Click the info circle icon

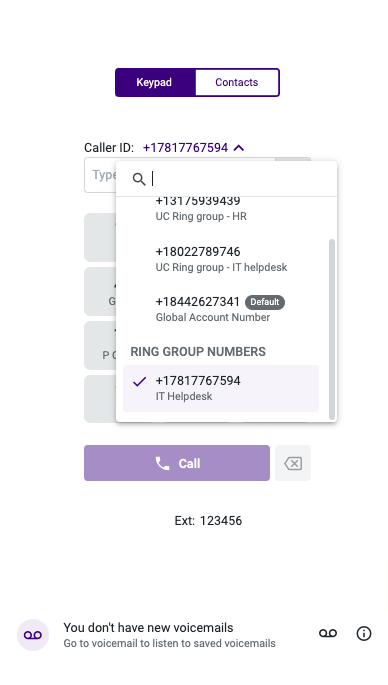tap(364, 633)
